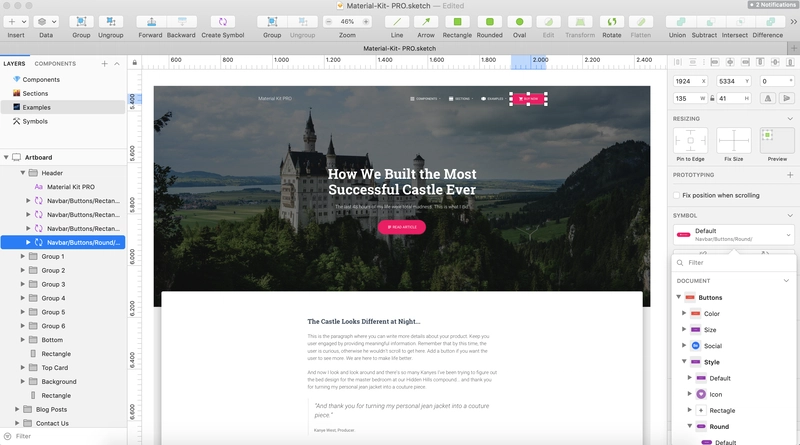Click the resizing Preview box
This screenshot has height=445, width=800.
tap(777, 140)
